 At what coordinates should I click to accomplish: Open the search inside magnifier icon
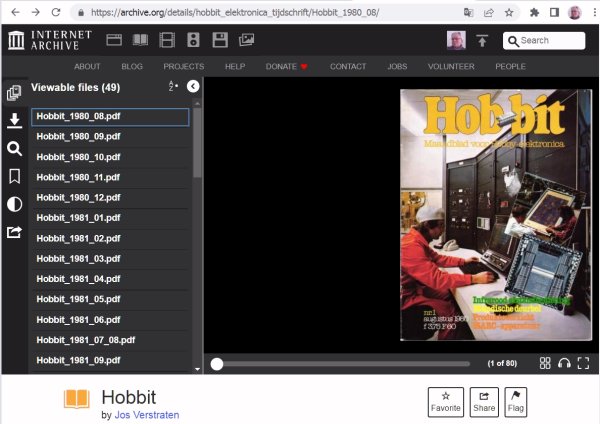coord(14,148)
